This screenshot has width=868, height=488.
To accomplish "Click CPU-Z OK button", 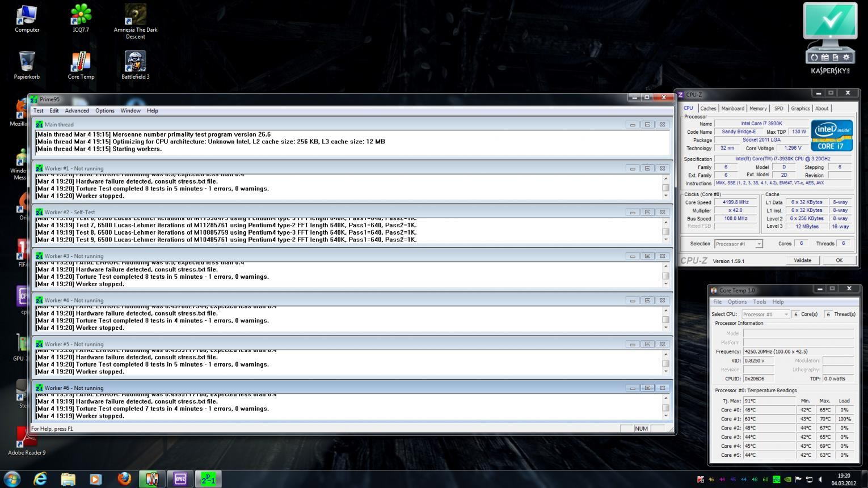I will [x=839, y=260].
